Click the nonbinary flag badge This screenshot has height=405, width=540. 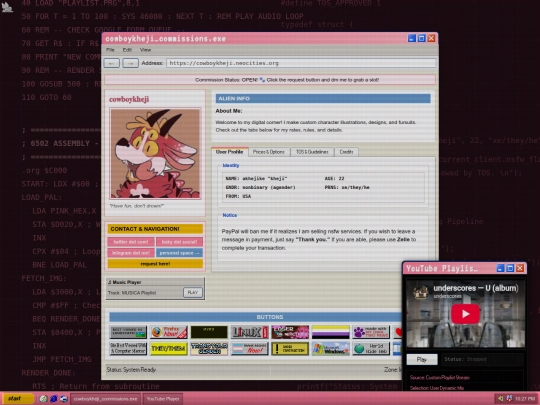point(331,332)
